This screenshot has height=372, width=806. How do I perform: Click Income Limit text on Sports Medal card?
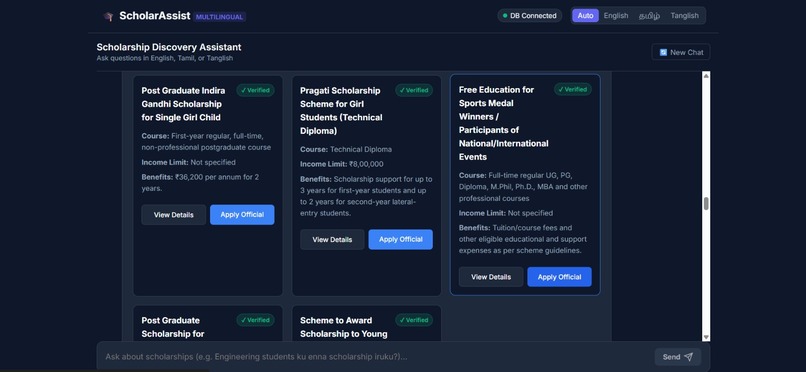pos(506,213)
